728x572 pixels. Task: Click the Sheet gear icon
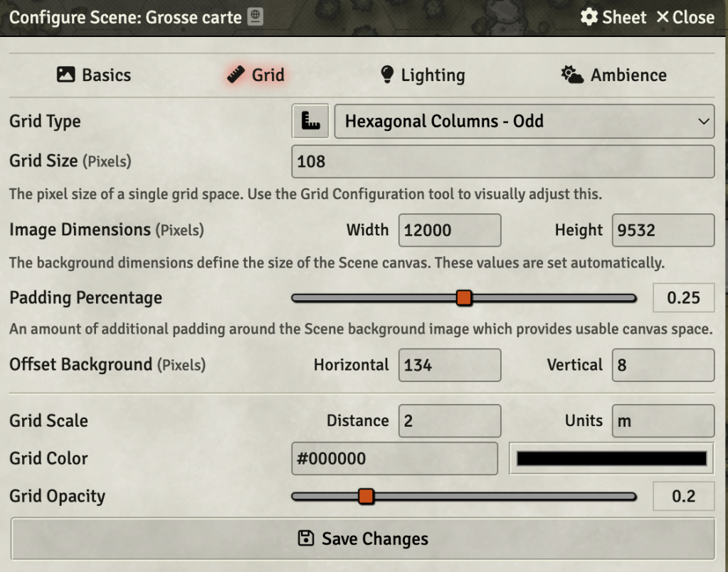pos(589,17)
